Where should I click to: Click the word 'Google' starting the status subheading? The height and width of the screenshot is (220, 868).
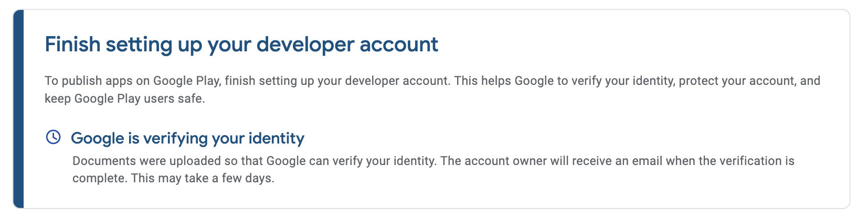click(x=98, y=138)
